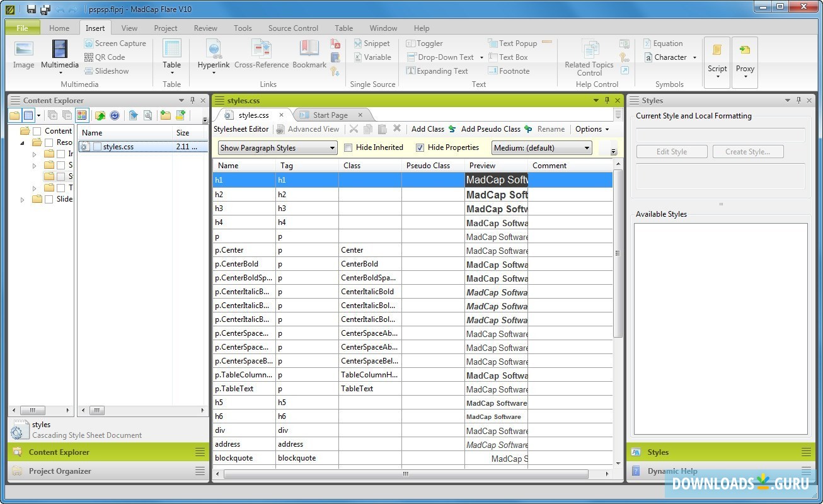Open the Medium: (default) dropdown
The height and width of the screenshot is (504, 823).
[542, 148]
